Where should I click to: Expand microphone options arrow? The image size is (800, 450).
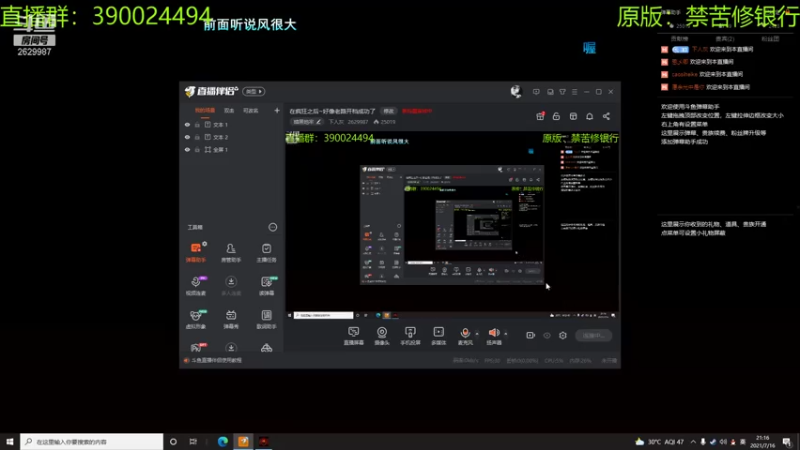477,334
